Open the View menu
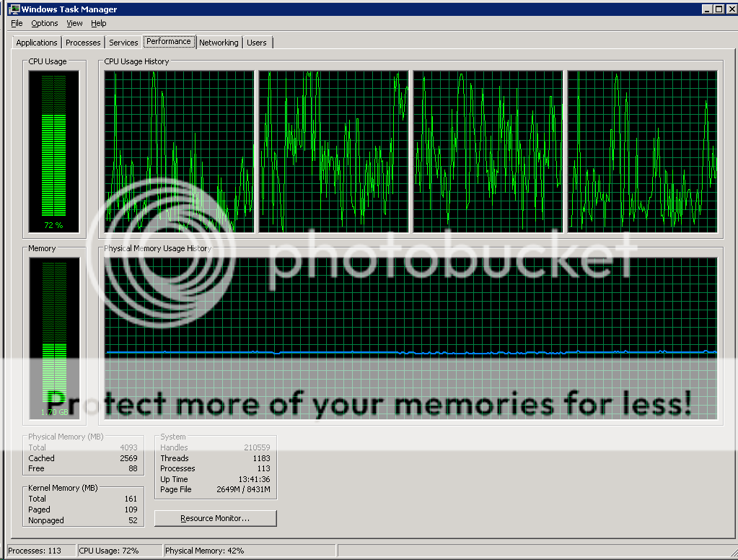The image size is (738, 560). pos(74,24)
